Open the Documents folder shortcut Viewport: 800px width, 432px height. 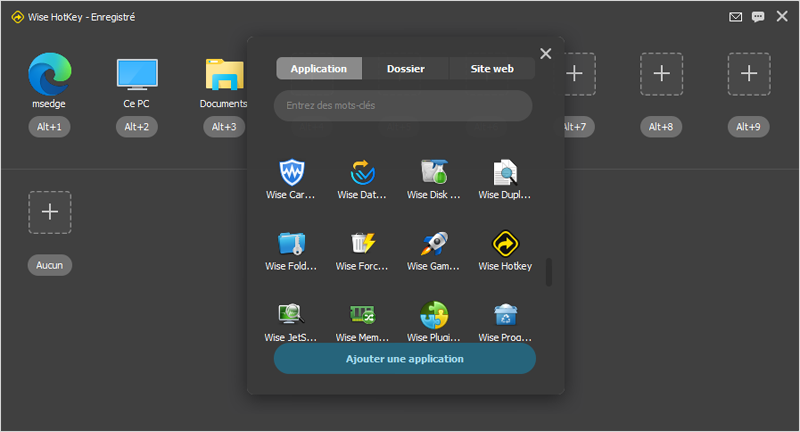(224, 75)
